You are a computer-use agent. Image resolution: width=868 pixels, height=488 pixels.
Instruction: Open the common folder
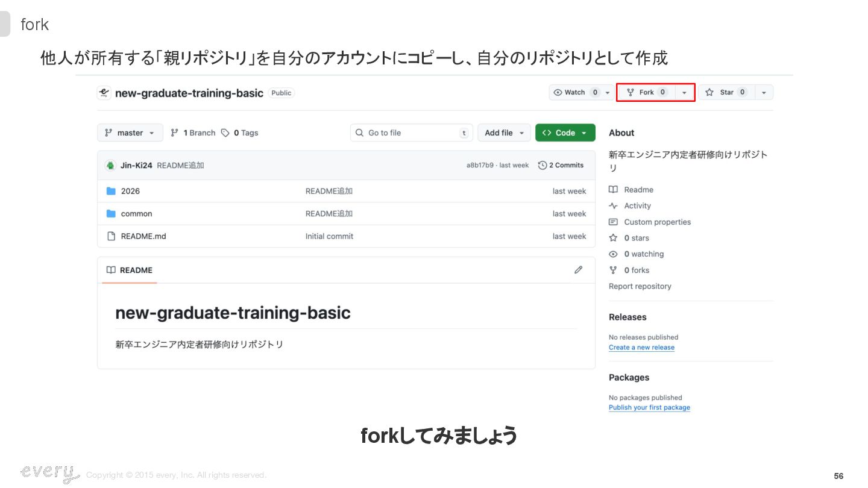pyautogui.click(x=136, y=214)
